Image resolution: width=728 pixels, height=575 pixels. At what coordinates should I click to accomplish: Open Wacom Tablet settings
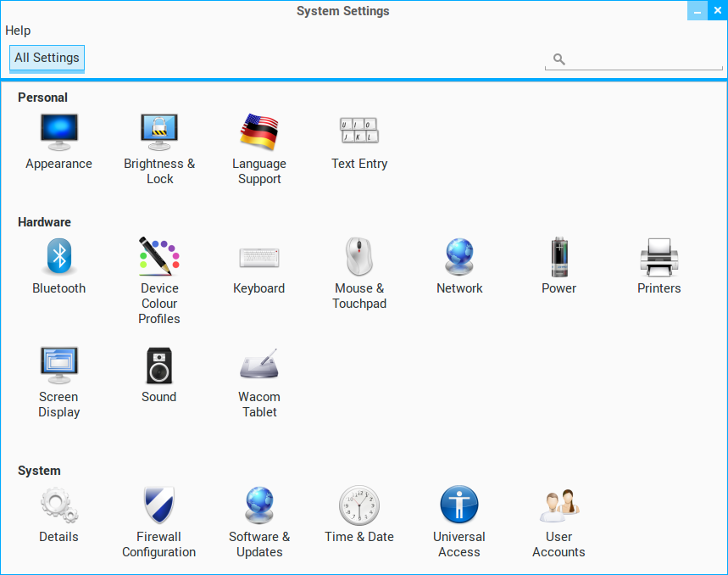coord(259,366)
